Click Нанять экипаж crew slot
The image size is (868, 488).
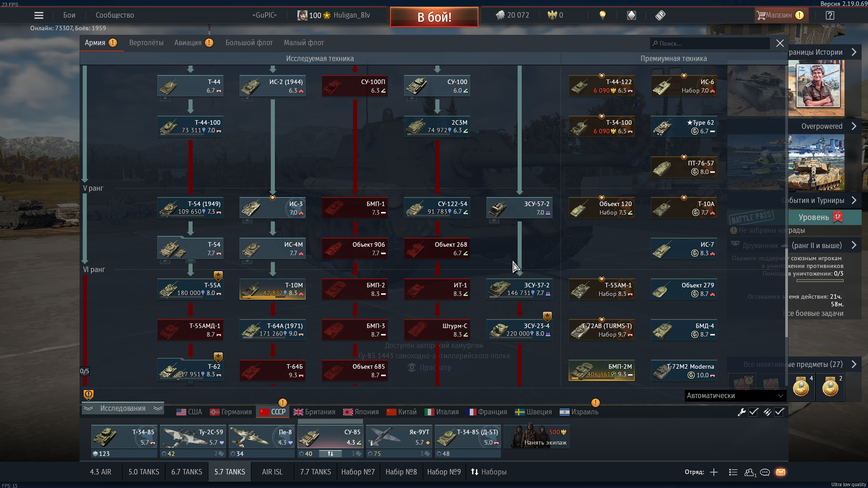(x=537, y=436)
